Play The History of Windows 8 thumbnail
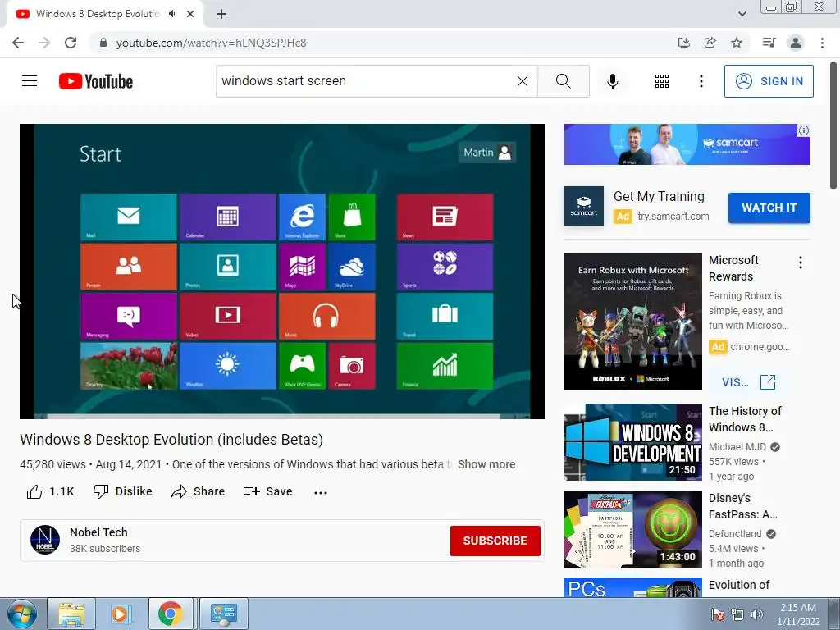840x630 pixels. click(x=632, y=442)
